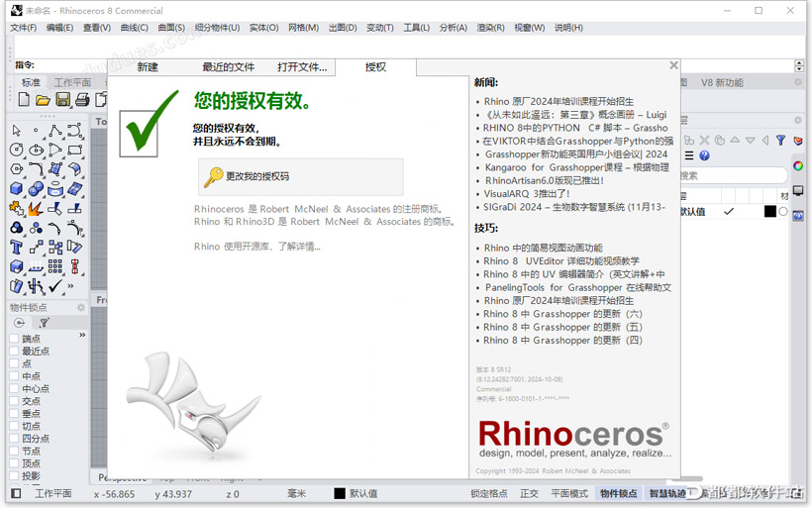Select the single Point tool
Image resolution: width=812 pixels, height=508 pixels.
coord(36,130)
